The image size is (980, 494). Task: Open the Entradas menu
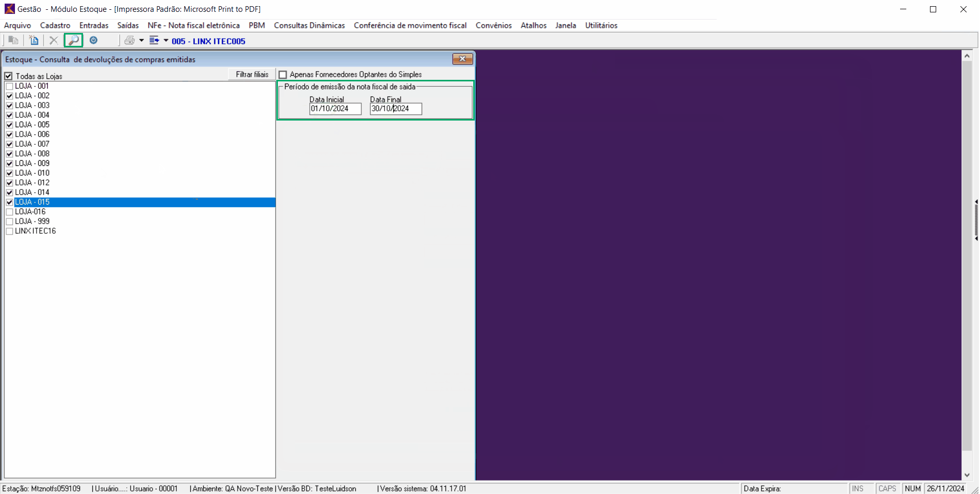(94, 25)
